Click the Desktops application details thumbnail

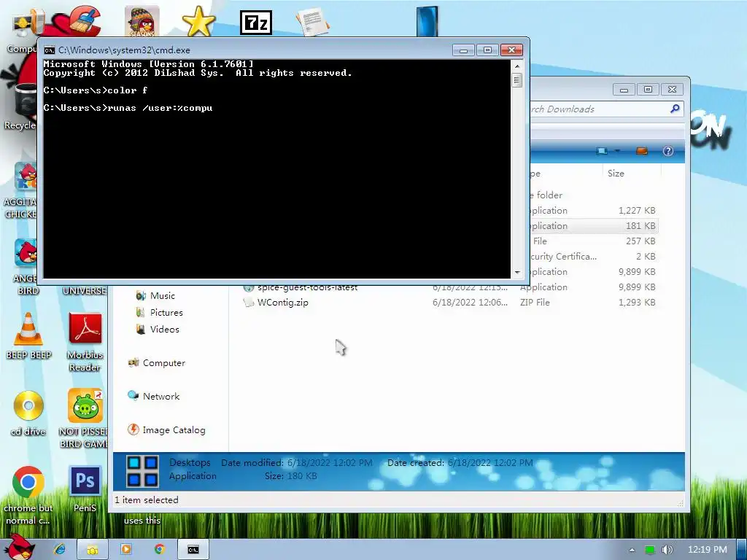click(x=142, y=471)
